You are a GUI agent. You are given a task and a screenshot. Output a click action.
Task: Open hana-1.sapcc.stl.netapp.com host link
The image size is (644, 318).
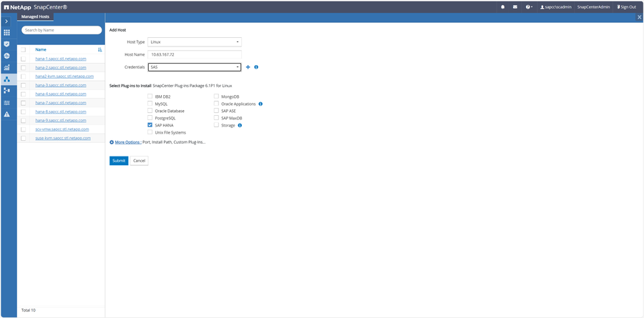click(x=61, y=59)
